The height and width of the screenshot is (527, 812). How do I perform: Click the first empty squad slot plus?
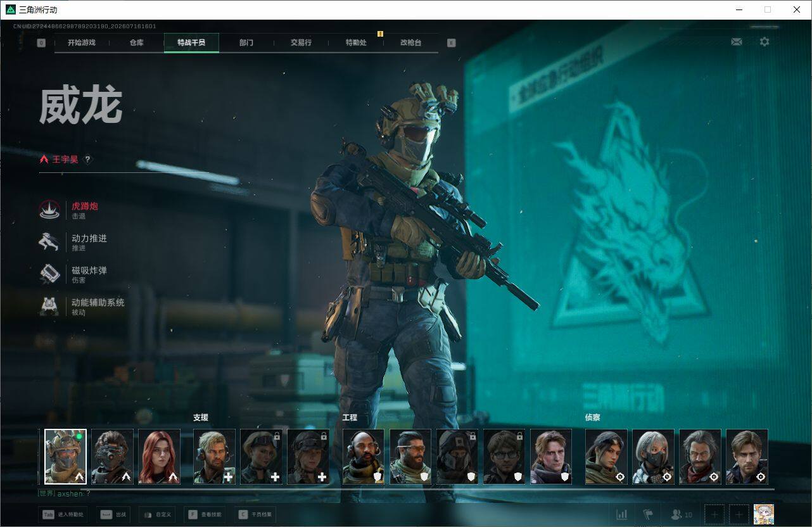(x=714, y=514)
